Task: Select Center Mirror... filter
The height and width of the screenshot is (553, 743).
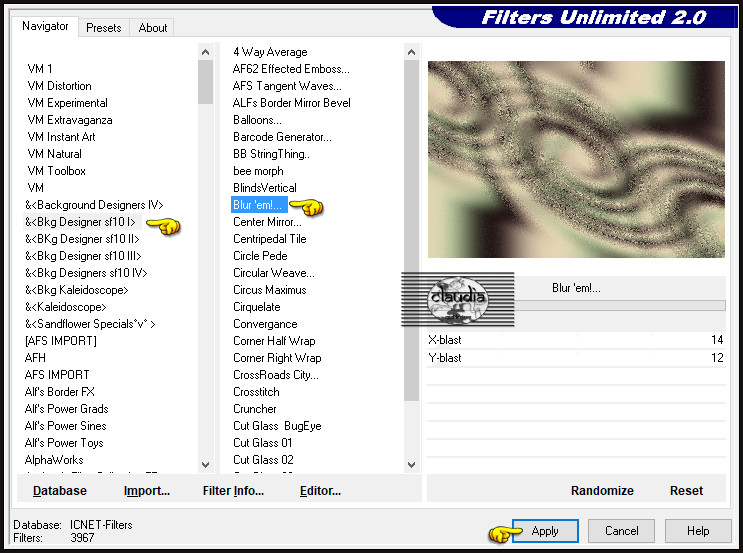Action: [x=267, y=222]
